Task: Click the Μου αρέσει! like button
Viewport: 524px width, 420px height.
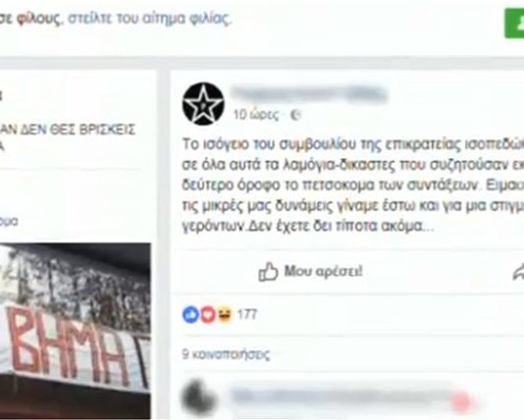Action: tap(310, 271)
